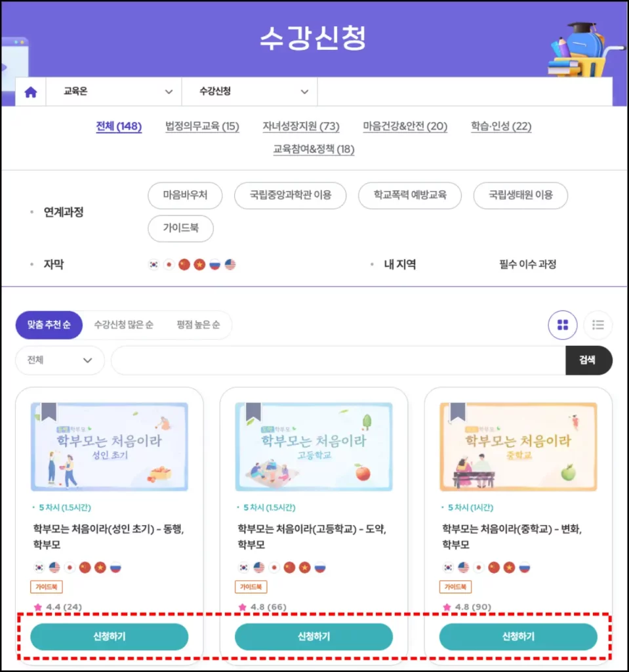The image size is (629, 672).
Task: Click Vietnamese flag on 성인 초기 course
Action: pos(100,568)
